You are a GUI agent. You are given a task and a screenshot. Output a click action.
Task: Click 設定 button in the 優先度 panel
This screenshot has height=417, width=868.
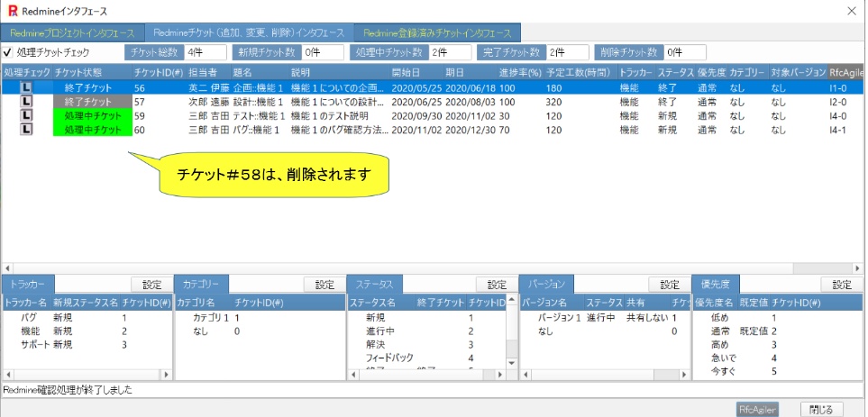[x=842, y=285]
